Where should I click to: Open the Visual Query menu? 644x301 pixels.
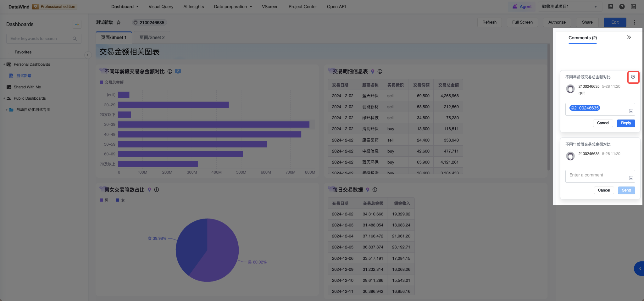161,7
